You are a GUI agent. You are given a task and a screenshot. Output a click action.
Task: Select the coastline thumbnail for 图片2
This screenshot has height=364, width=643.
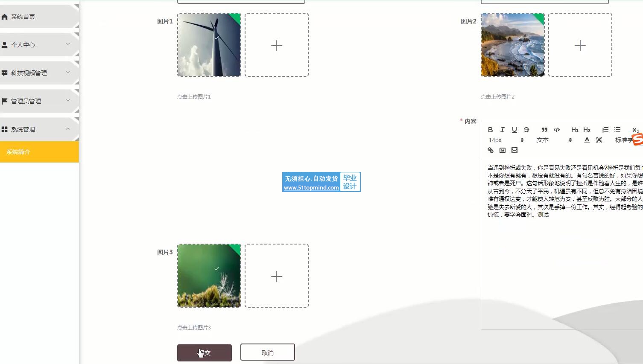(x=513, y=45)
